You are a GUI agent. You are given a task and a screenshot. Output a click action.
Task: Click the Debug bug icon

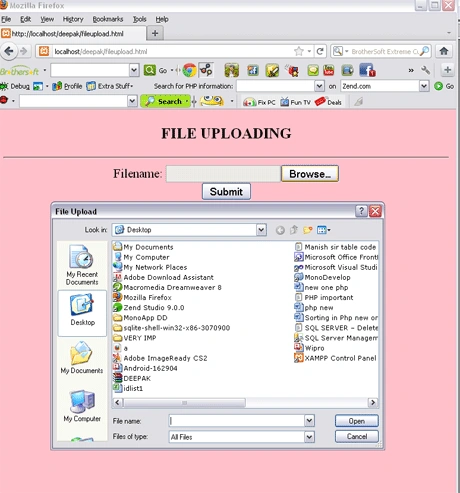coord(4,86)
